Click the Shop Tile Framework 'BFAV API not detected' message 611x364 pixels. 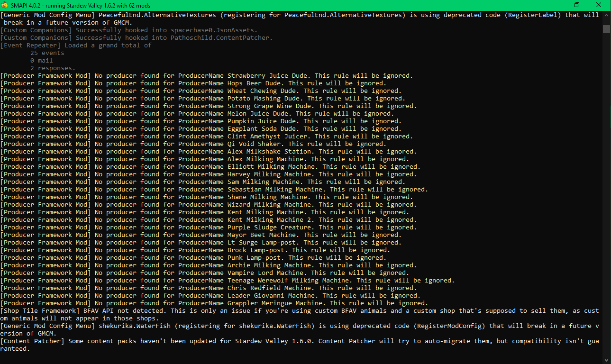point(300,315)
